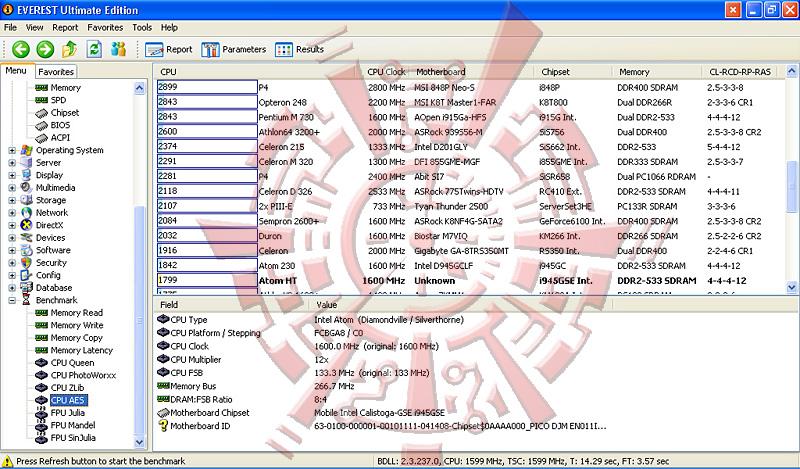Image resolution: width=800 pixels, height=469 pixels.
Task: Click the Field column header in details
Action: (x=231, y=305)
